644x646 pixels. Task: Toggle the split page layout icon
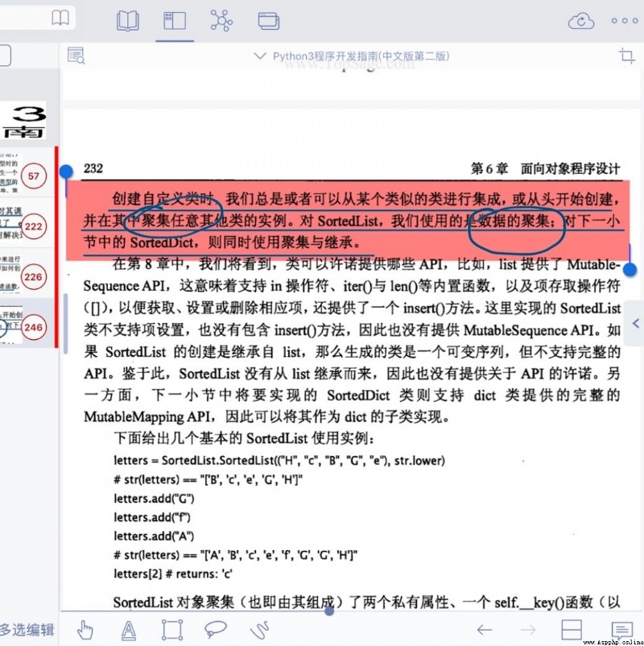tap(572, 630)
